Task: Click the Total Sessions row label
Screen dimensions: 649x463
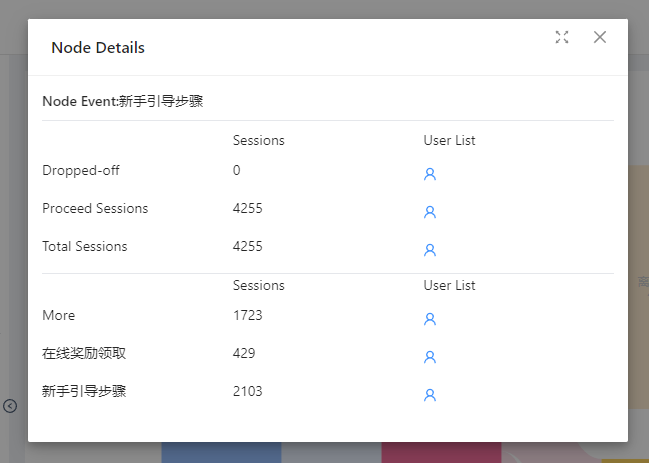Action: [85, 246]
